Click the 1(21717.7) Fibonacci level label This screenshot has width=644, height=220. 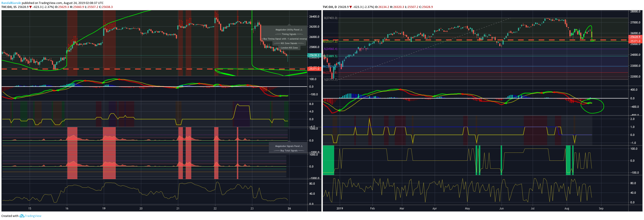pos(330,79)
